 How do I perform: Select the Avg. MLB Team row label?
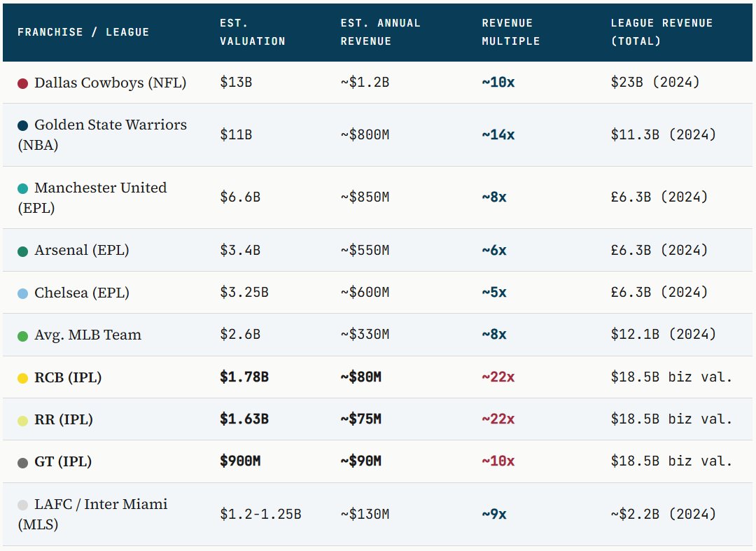[x=87, y=335]
